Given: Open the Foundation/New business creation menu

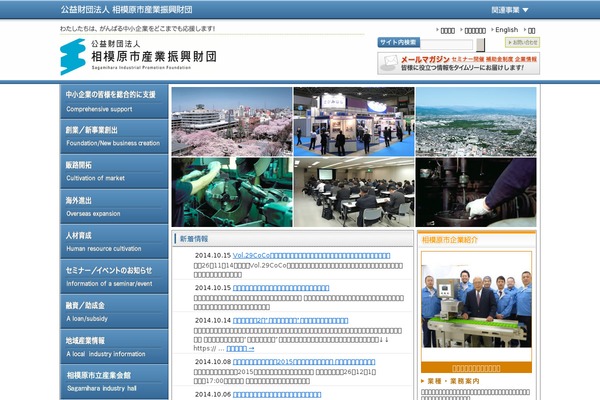Looking at the screenshot, I should (x=114, y=137).
